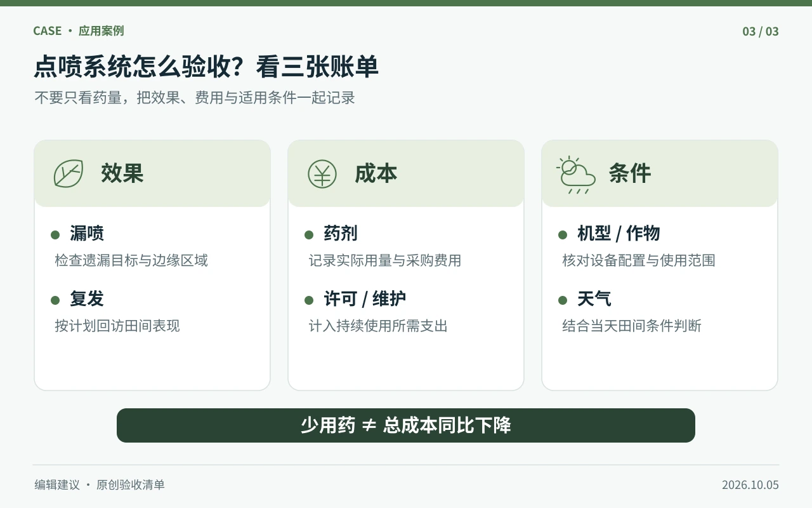Select the 条件 card heading
Image resolution: width=812 pixels, height=508 pixels.
pos(630,173)
